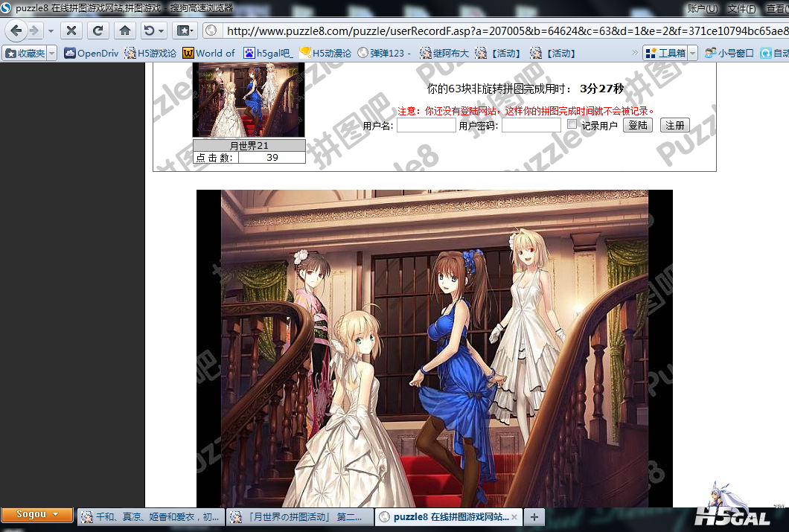This screenshot has width=789, height=532.
Task: Click the browser back arrow button
Action: [x=16, y=31]
